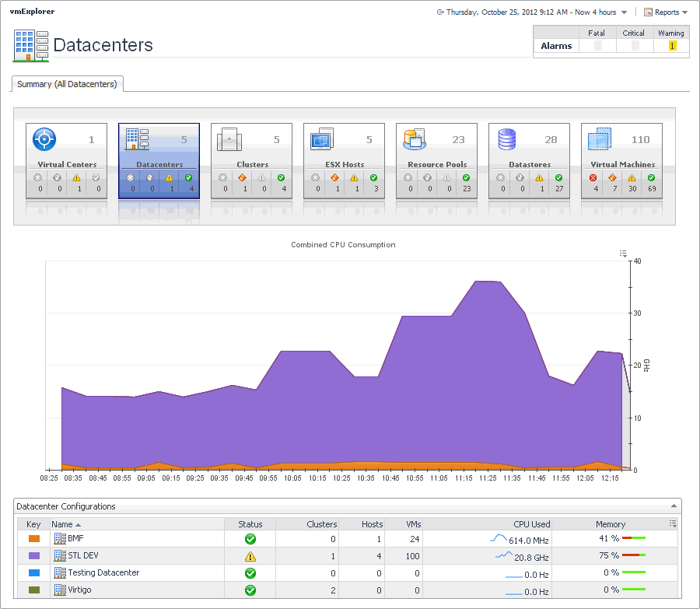The image size is (700, 609).
Task: Click the BMF datacenter building icon
Action: (x=60, y=538)
